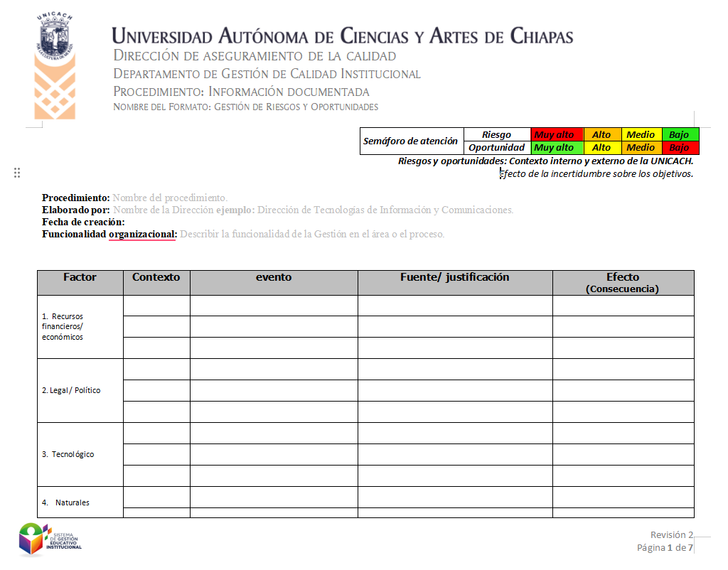
Task: Click the red Bajo Oportunidad cell
Action: tap(680, 148)
